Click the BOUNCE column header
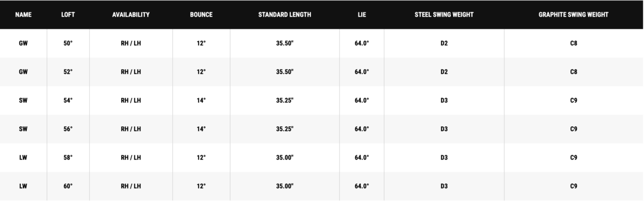644x201 pixels. pyautogui.click(x=201, y=15)
